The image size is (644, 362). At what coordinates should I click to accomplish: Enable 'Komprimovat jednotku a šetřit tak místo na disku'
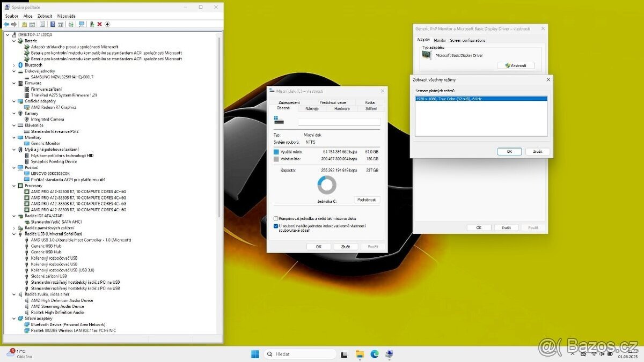pos(276,218)
